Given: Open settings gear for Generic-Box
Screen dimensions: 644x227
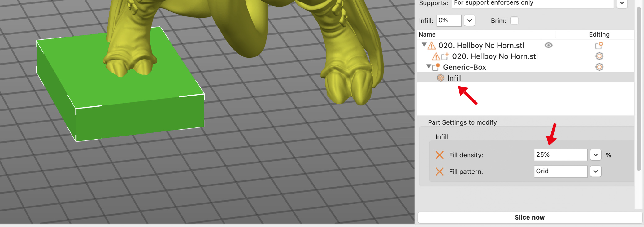Looking at the screenshot, I should (x=599, y=67).
